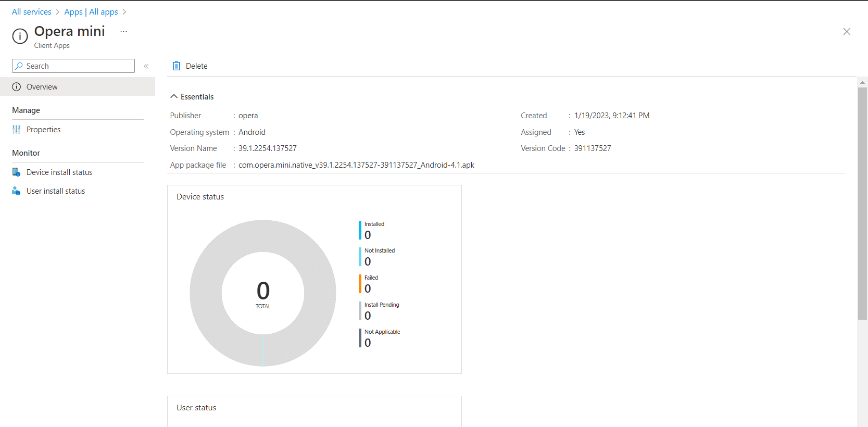Click the Client Apps subtitle
Viewport: 868px width, 427px height.
[x=52, y=45]
